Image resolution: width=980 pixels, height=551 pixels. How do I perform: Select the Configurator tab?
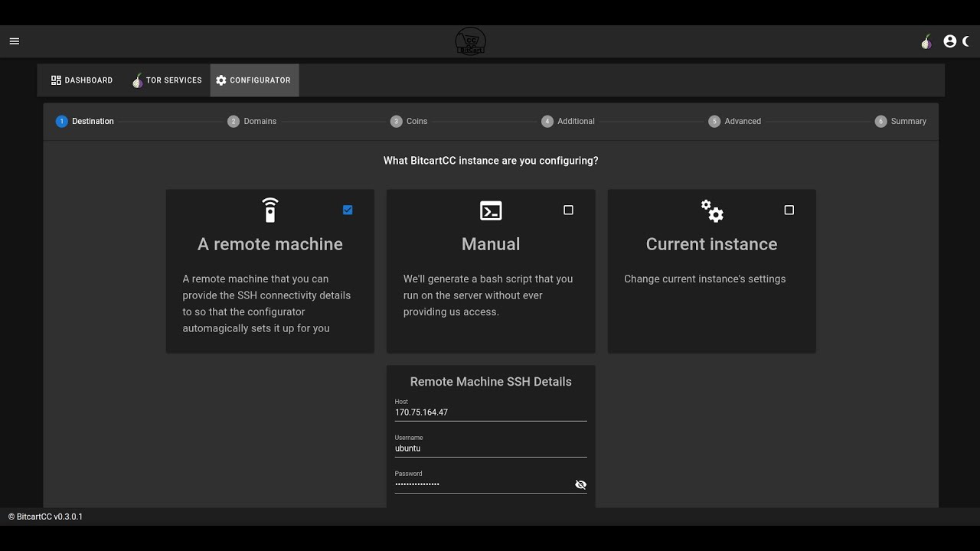[254, 80]
